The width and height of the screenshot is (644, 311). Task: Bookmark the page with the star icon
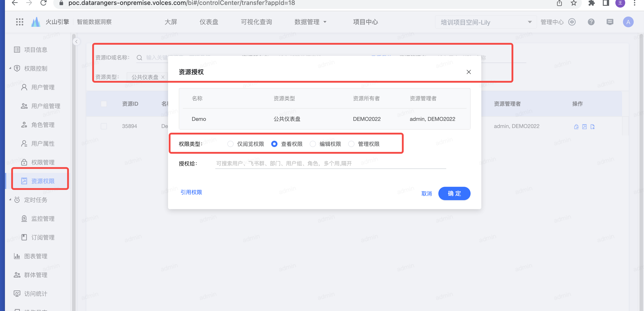(x=574, y=3)
